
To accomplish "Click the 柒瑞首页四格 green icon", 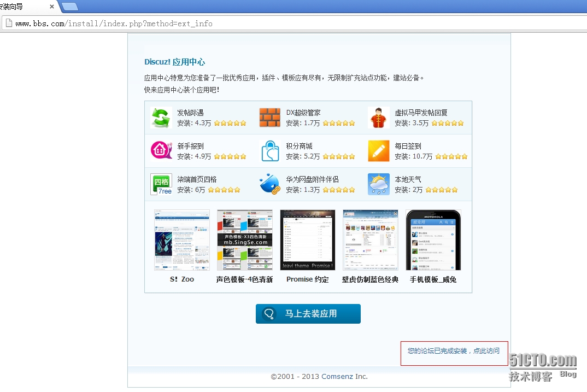I will (161, 184).
